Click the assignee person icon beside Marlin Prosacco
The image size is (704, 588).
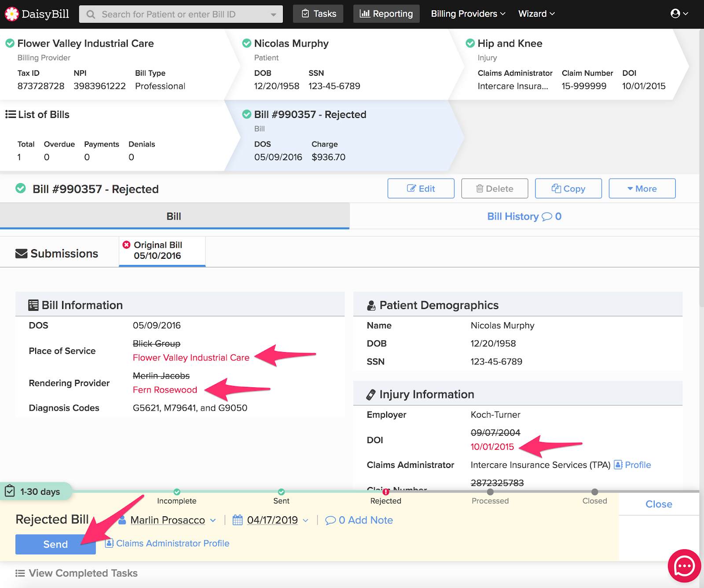(122, 520)
